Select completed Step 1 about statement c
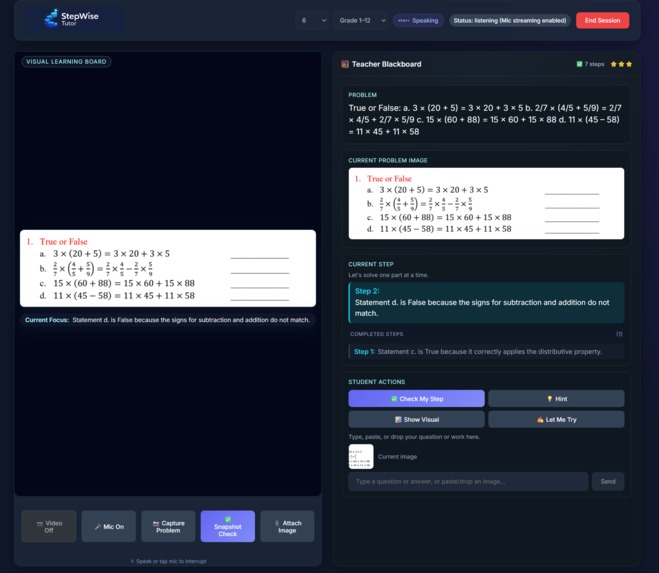This screenshot has width=659, height=573. click(x=486, y=351)
